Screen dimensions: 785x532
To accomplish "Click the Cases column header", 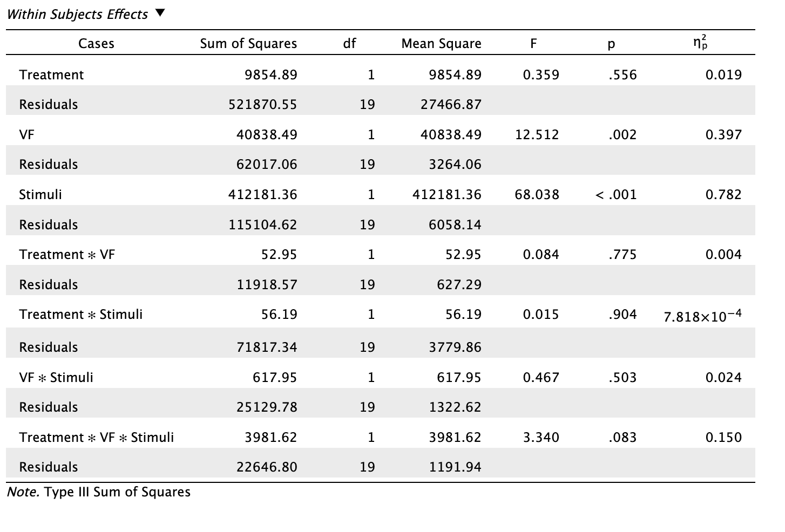I will coord(96,44).
